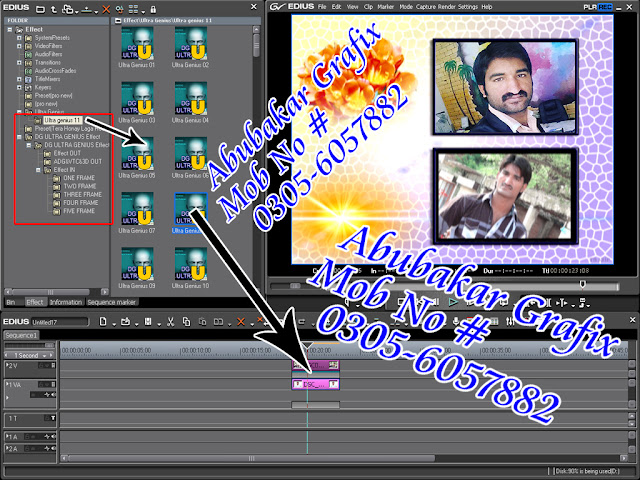Click the title mark icon on the 1 T track

52,418
